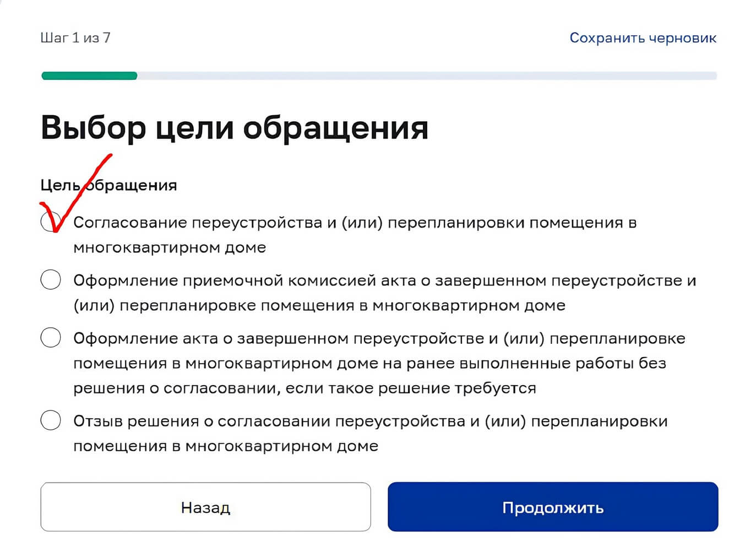Viewport: 756px width, 551px height.
Task: Choose the option for оформление приемочной комиссией акта
Action: 50,280
